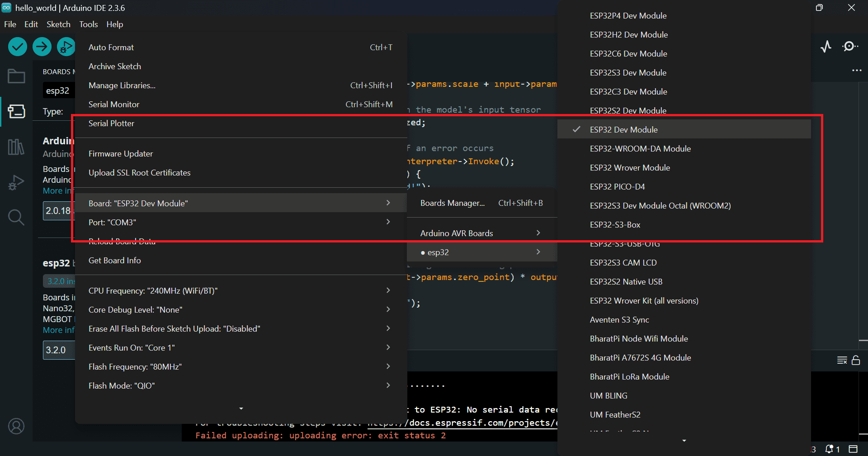
Task: Open the Edit menu
Action: [x=31, y=24]
